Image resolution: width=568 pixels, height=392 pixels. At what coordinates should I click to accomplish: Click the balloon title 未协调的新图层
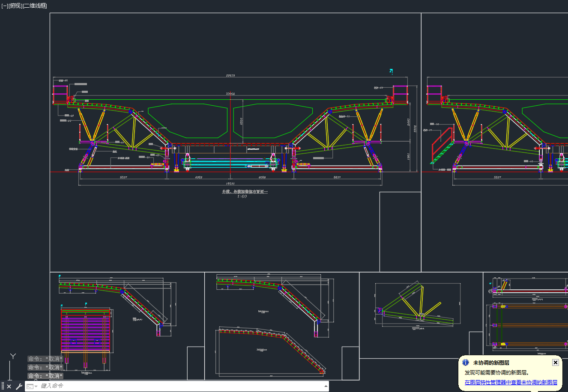(491, 363)
